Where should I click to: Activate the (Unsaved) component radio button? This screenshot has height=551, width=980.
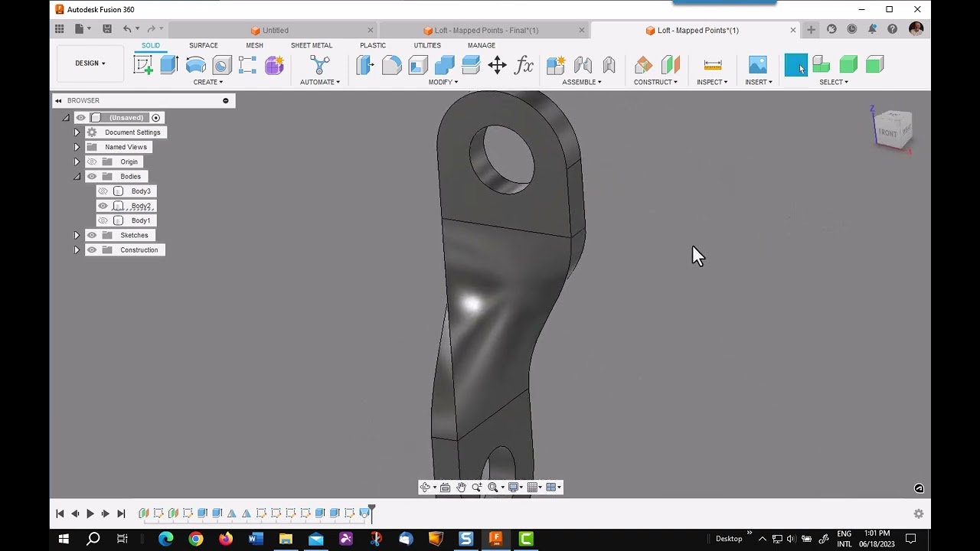(x=156, y=118)
